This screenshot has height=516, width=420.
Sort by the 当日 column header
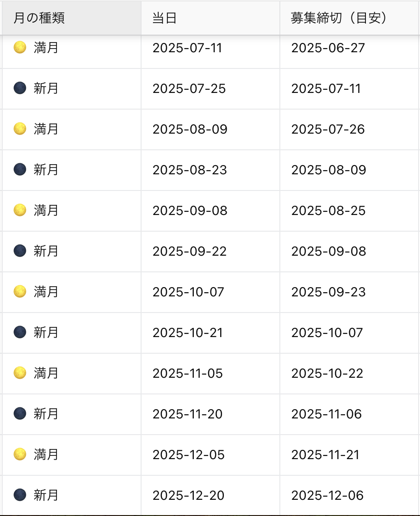(x=210, y=18)
